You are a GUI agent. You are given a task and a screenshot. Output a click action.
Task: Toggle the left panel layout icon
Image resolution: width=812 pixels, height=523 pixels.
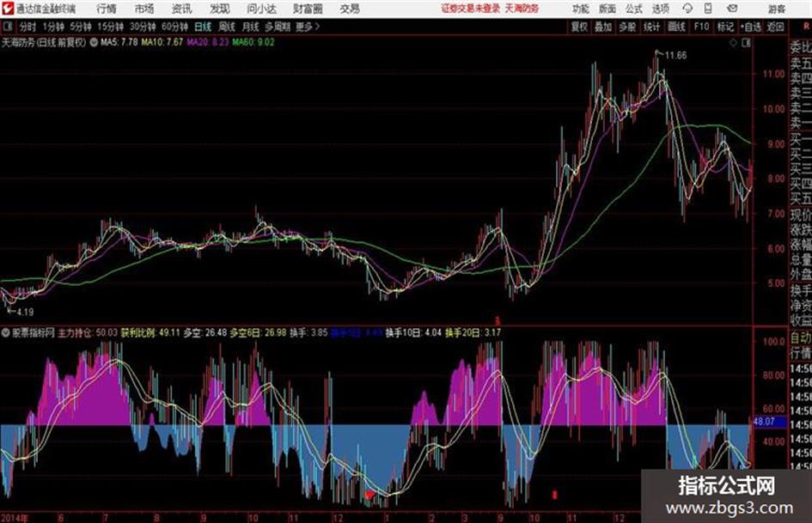pyautogui.click(x=7, y=27)
